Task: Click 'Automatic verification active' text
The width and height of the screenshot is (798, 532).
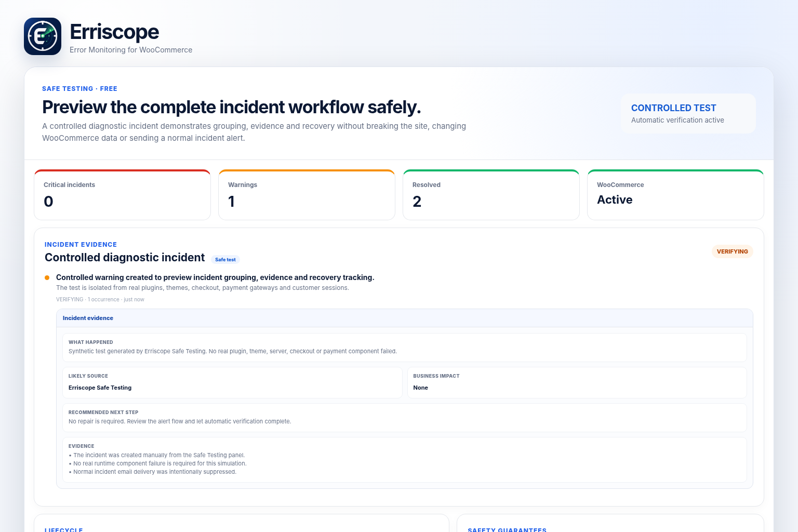Action: (677, 120)
